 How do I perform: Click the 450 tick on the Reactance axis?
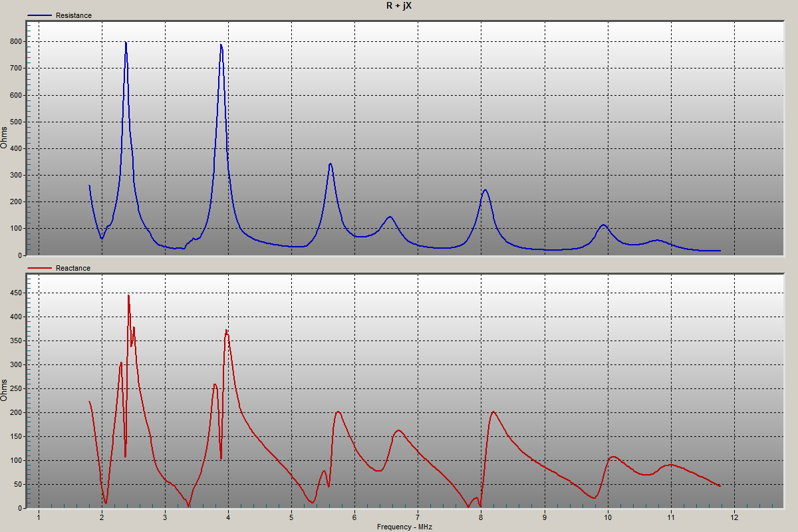[x=16, y=293]
